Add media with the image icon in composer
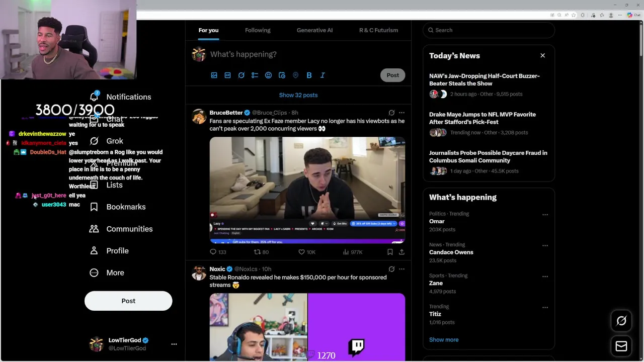The height and width of the screenshot is (362, 644). pyautogui.click(x=214, y=75)
